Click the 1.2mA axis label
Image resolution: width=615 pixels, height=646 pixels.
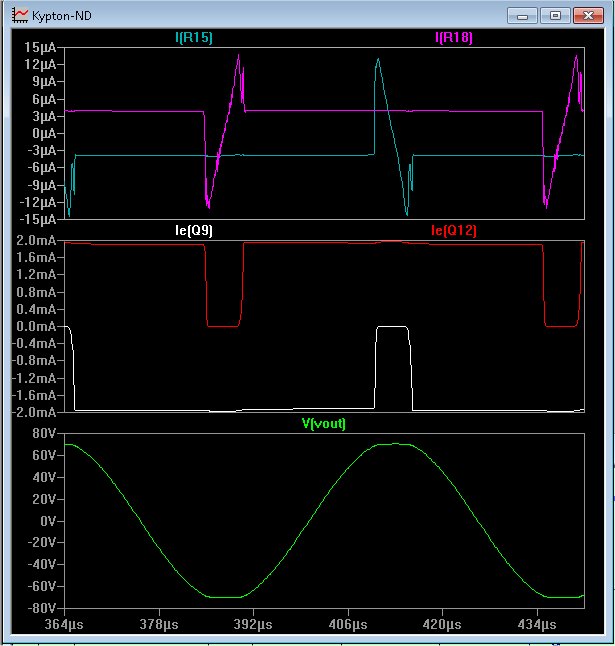pos(36,274)
